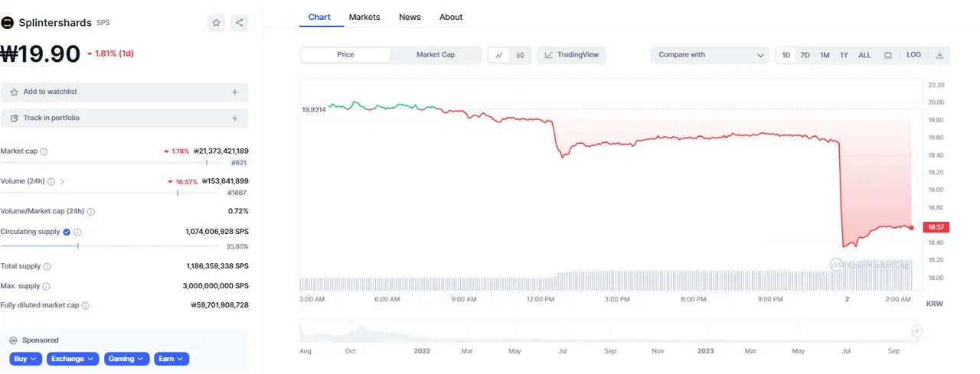Image resolution: width=980 pixels, height=374 pixels.
Task: Switch chart view to Market Cap
Action: coord(436,55)
